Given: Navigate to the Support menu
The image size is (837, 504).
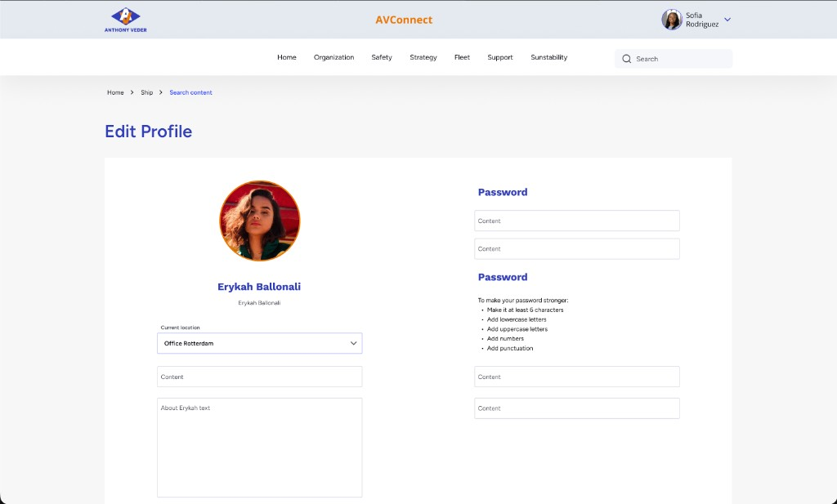Looking at the screenshot, I should click(x=500, y=57).
